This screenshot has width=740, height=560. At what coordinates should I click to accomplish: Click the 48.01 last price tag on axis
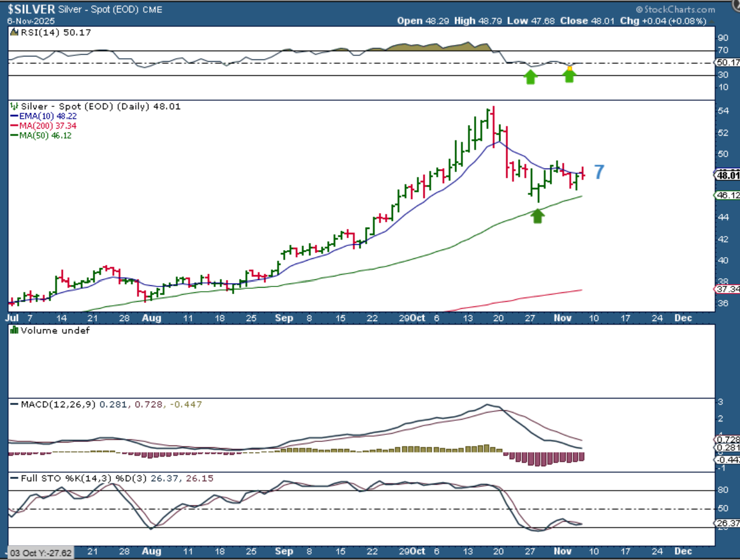click(x=727, y=175)
